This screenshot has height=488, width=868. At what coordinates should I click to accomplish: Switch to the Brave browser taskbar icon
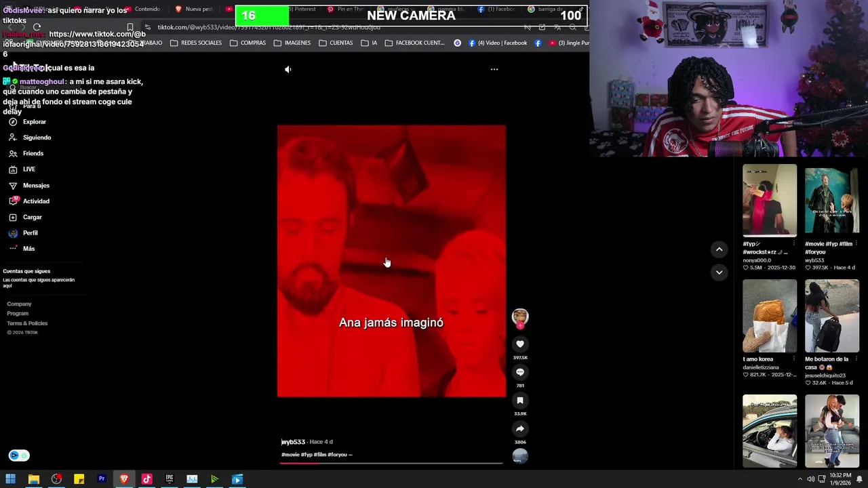pyautogui.click(x=124, y=479)
